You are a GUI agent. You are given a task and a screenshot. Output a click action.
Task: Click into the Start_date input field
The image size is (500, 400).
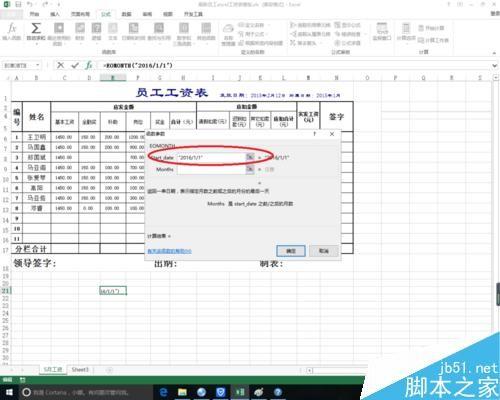tap(211, 157)
